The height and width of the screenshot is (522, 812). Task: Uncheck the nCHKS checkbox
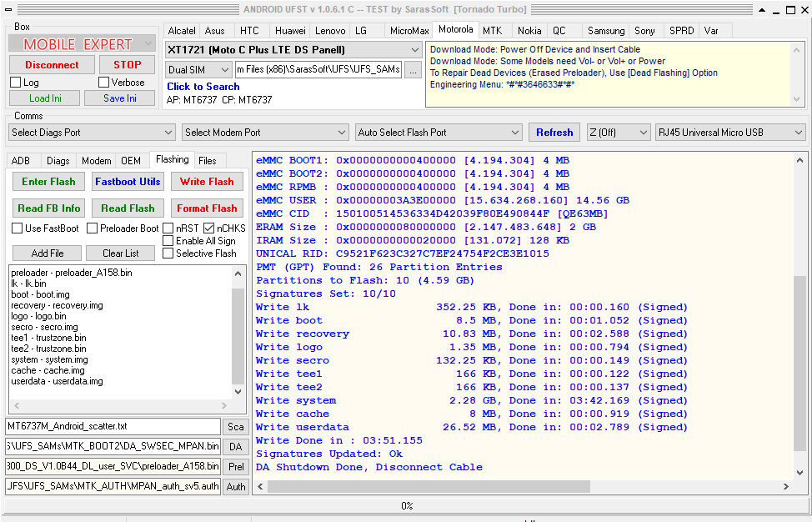[208, 228]
